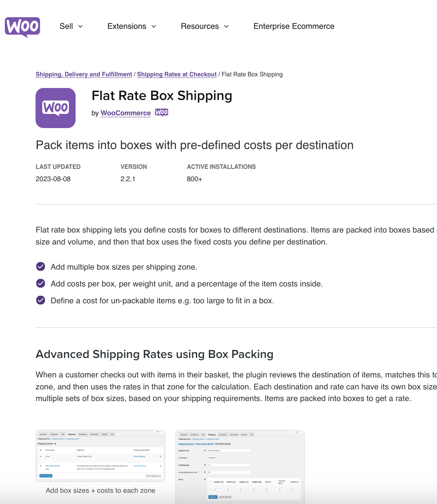This screenshot has height=504, width=437.
Task: Toggle the select-all checkbox in the Boxes table header
Action: [x=210, y=482]
